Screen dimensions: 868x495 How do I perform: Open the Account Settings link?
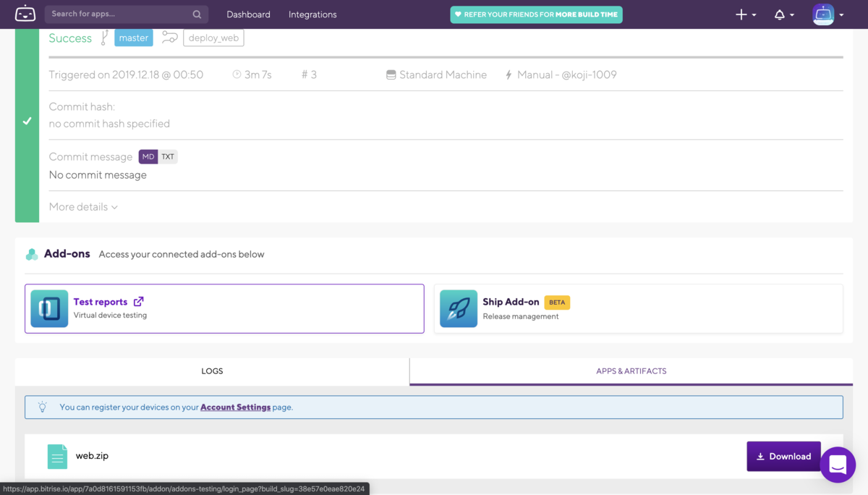235,407
